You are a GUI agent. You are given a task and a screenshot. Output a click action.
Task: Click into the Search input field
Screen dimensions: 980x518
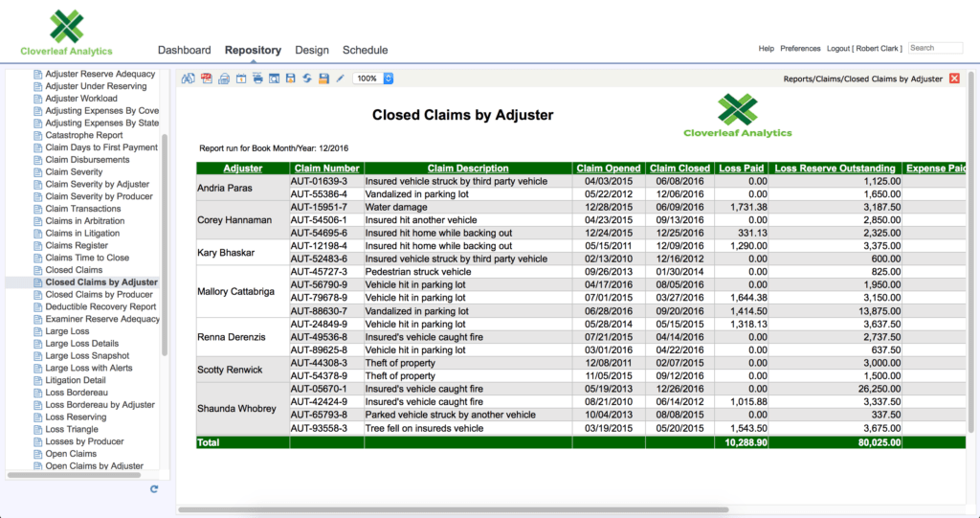click(x=936, y=48)
